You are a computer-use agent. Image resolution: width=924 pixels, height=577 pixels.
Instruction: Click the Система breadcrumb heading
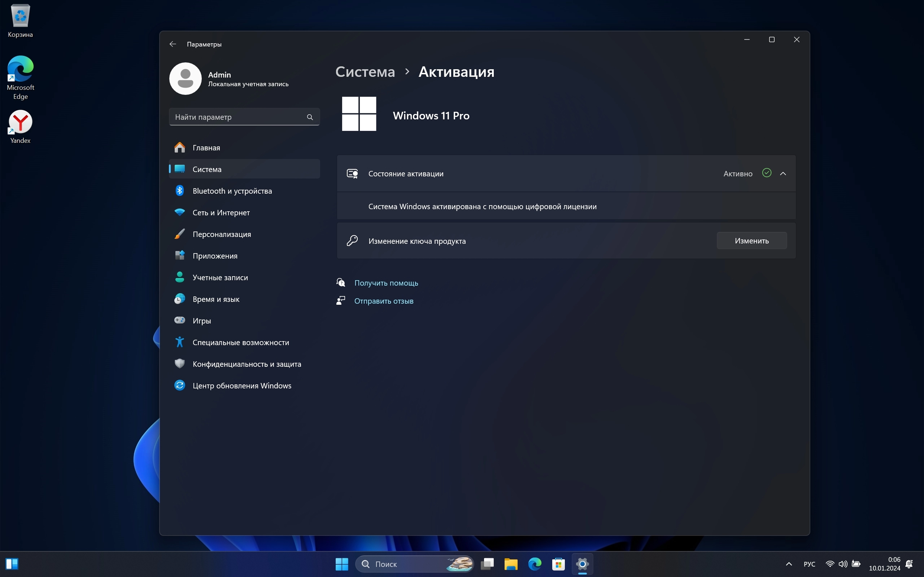pos(365,72)
